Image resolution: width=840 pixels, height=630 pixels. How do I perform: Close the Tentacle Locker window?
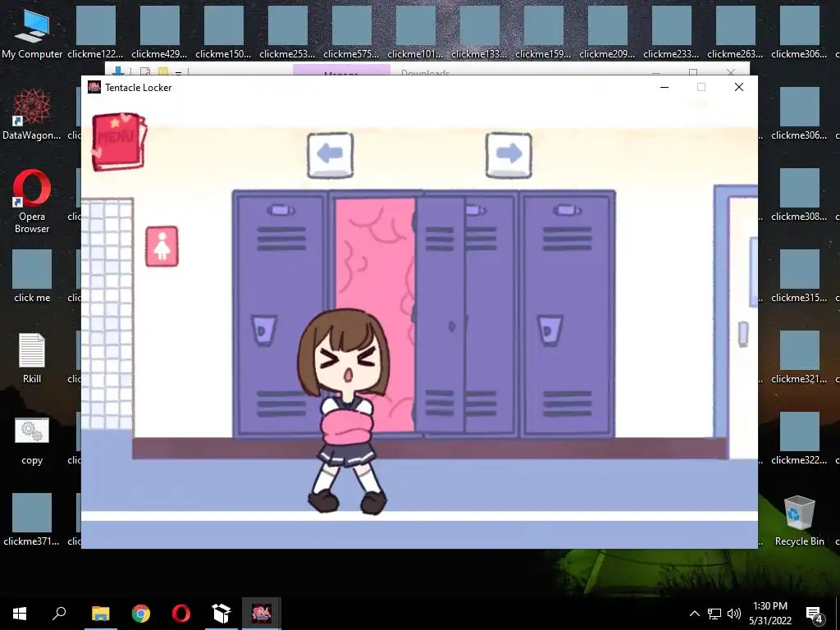coord(739,87)
